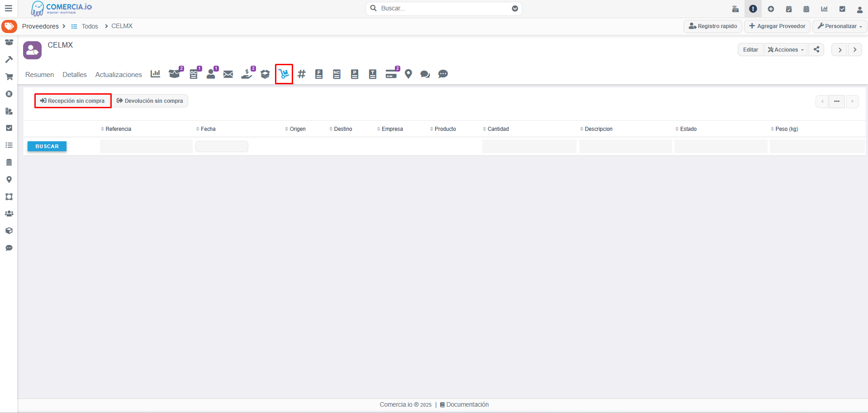Click the circled R sidebar icon
The height and width of the screenshot is (413, 868).
pos(9,94)
